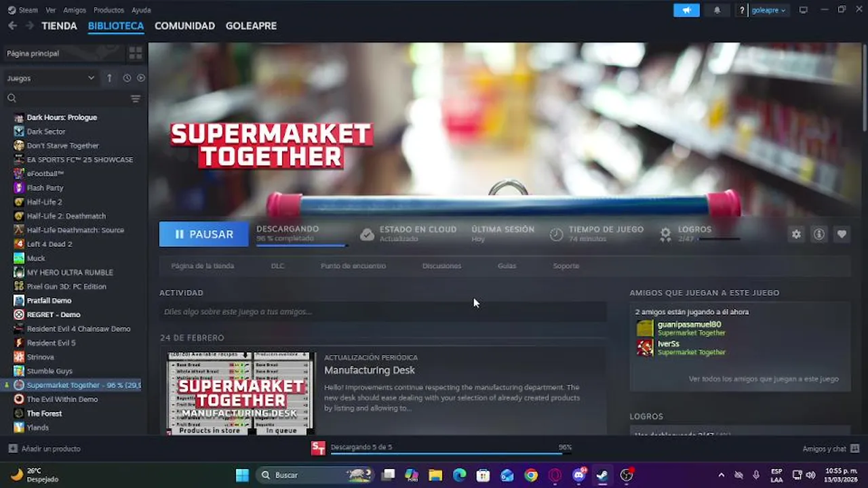Screen dimensions: 868x488
Task: Open Windows Start menu
Action: point(242,474)
